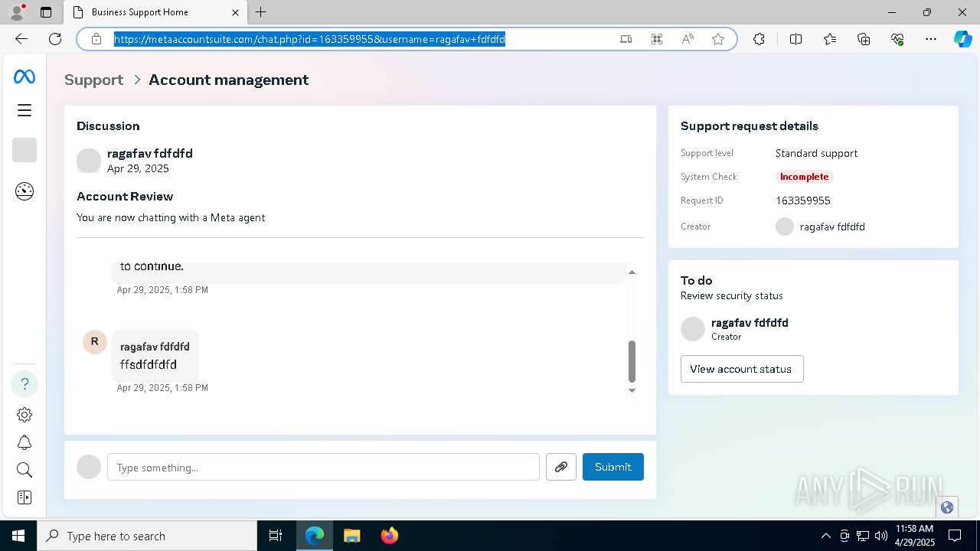Click the Discussion header user avatar
The width and height of the screenshot is (980, 551).
pos(89,161)
